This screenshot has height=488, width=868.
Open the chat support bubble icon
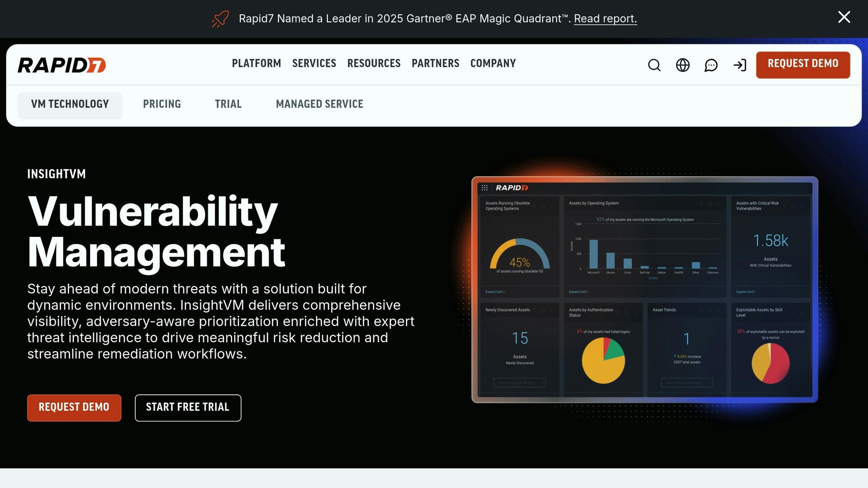coord(711,65)
